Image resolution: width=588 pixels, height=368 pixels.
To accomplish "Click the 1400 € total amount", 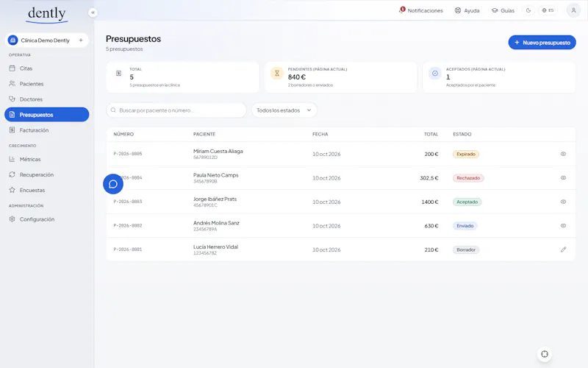I will pos(430,202).
